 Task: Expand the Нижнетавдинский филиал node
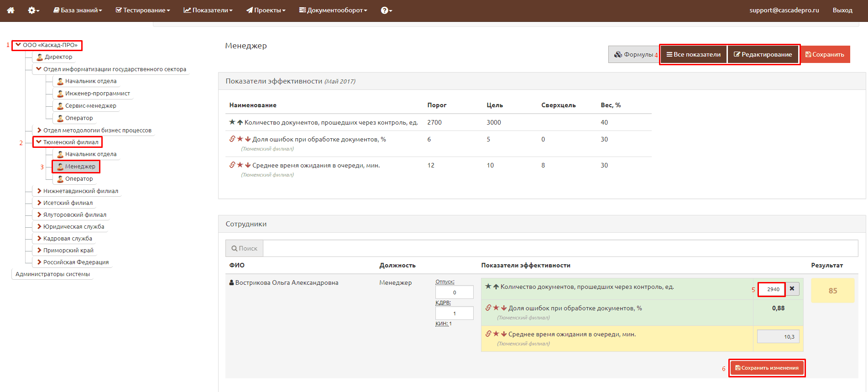[x=39, y=191]
